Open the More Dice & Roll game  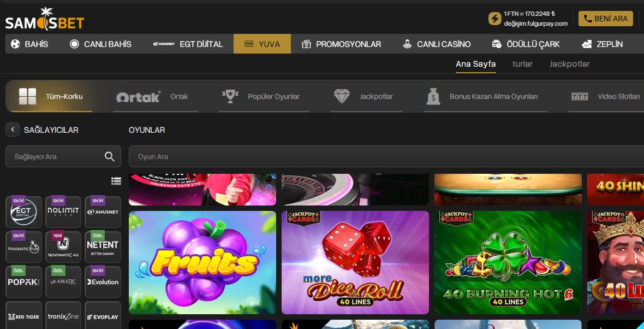[355, 263]
